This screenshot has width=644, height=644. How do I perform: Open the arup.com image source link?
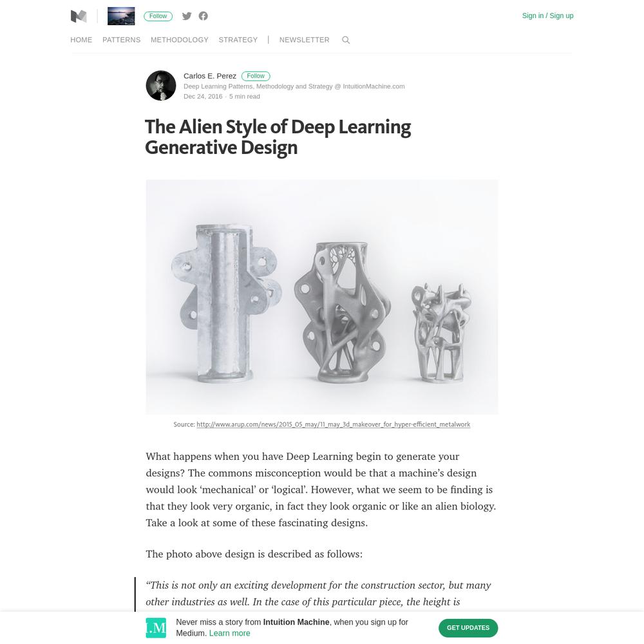click(x=333, y=424)
